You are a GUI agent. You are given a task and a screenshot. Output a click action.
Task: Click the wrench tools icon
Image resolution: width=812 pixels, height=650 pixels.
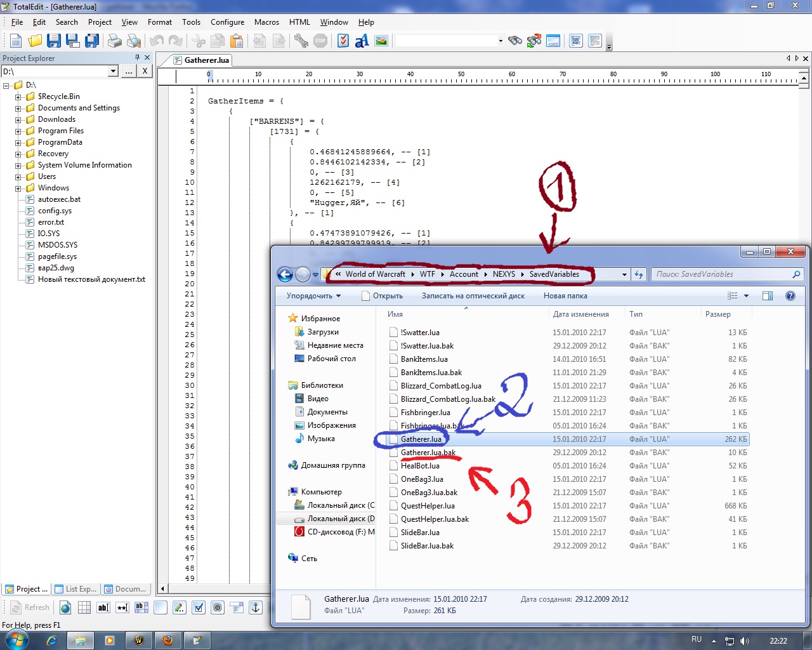[x=301, y=41]
